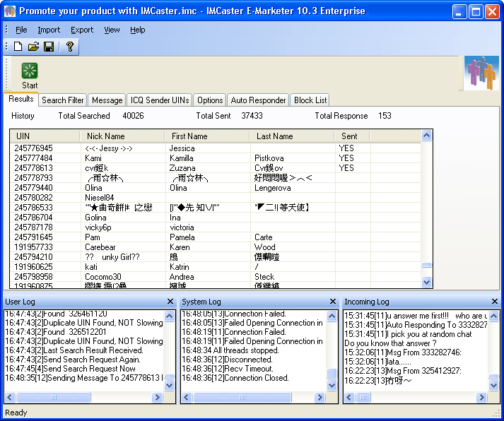
Task: Click the System Log horizontal scroll thumb
Action: click(x=242, y=397)
